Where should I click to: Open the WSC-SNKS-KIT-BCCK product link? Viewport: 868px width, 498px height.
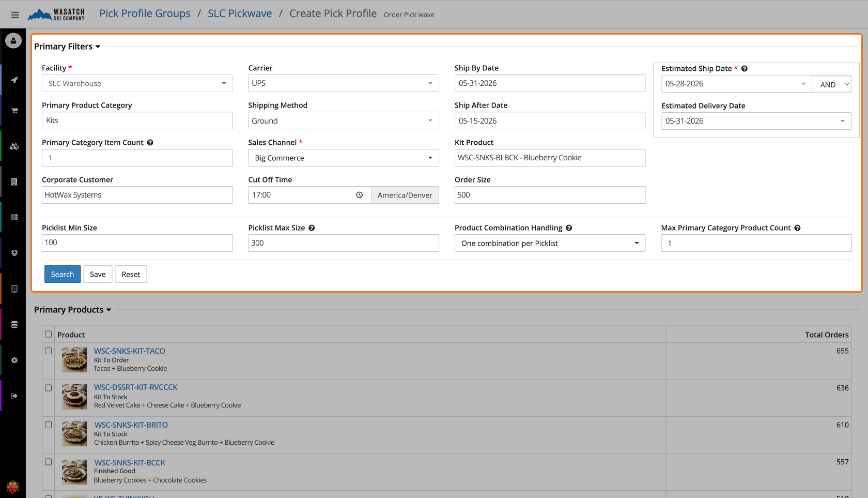130,462
